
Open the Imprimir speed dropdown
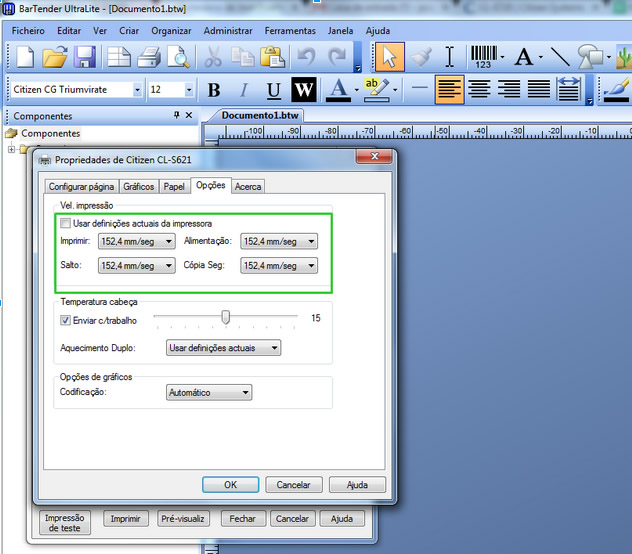click(136, 241)
